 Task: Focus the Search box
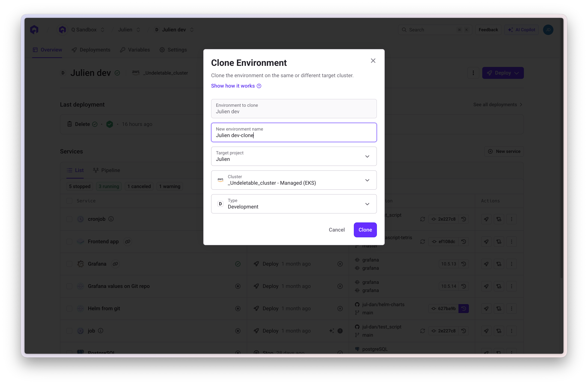pos(435,30)
